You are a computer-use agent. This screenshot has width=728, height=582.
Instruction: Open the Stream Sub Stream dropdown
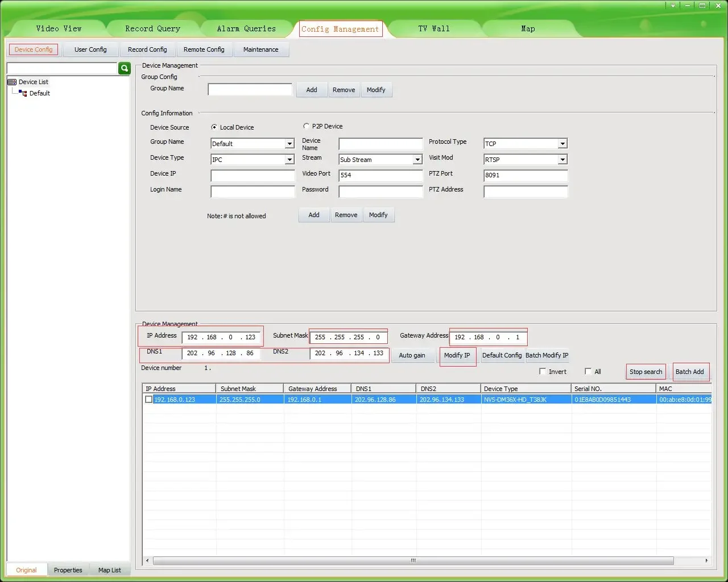pos(417,160)
